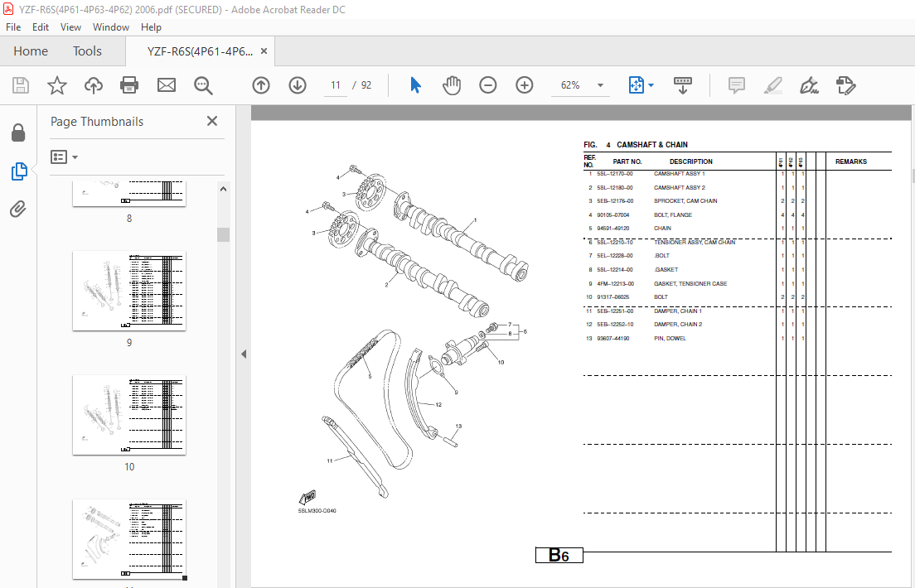This screenshot has width=915, height=588.
Task: Select the arrow Selection tool
Action: tap(415, 85)
